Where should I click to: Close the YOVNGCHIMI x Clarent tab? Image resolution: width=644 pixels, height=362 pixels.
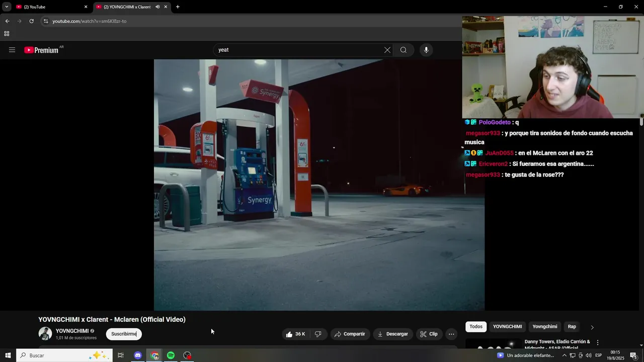click(166, 7)
